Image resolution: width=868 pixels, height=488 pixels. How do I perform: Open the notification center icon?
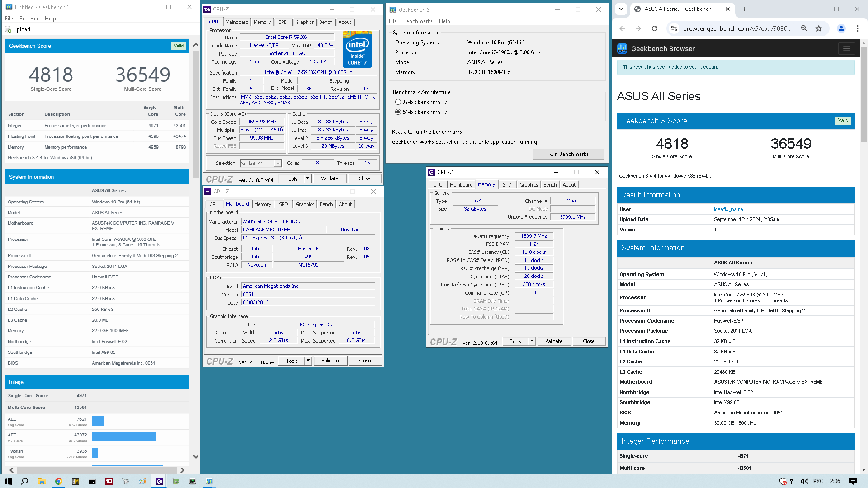click(x=853, y=481)
